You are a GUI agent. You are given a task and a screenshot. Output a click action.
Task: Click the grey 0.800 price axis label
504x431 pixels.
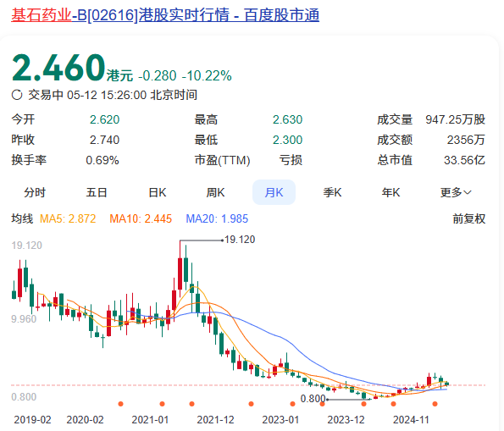[24, 397]
